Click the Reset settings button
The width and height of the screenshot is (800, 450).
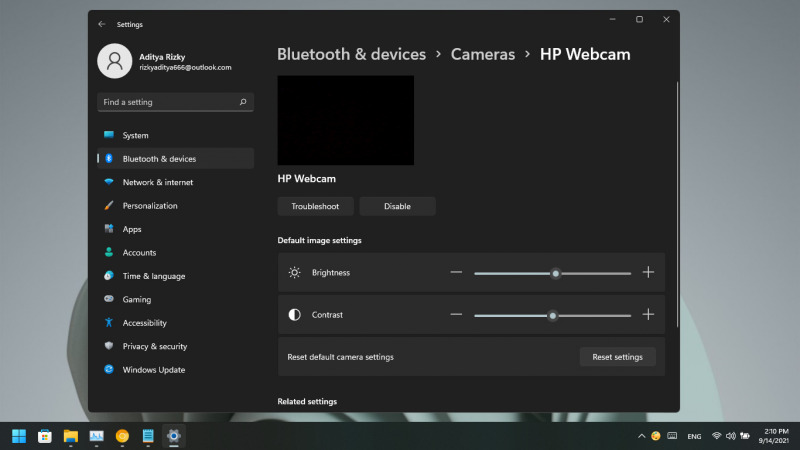click(x=617, y=357)
